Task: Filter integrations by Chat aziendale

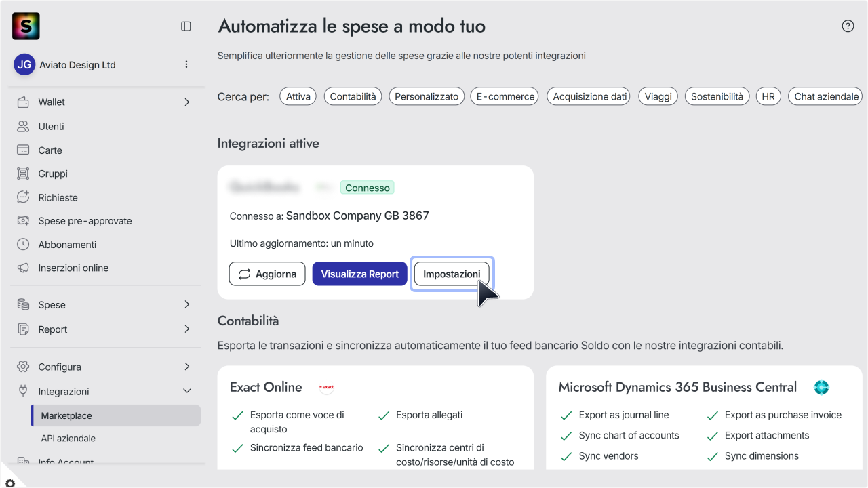Action: coord(826,96)
